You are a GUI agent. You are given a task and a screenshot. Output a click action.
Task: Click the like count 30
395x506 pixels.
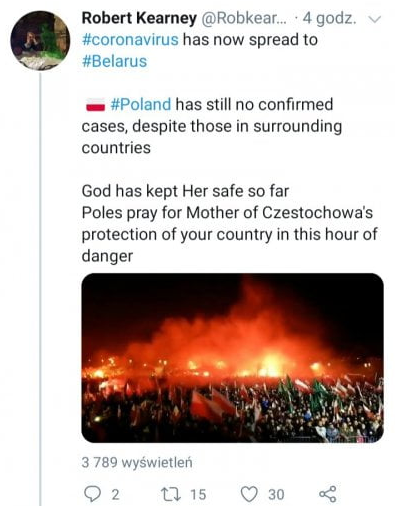[x=276, y=494]
